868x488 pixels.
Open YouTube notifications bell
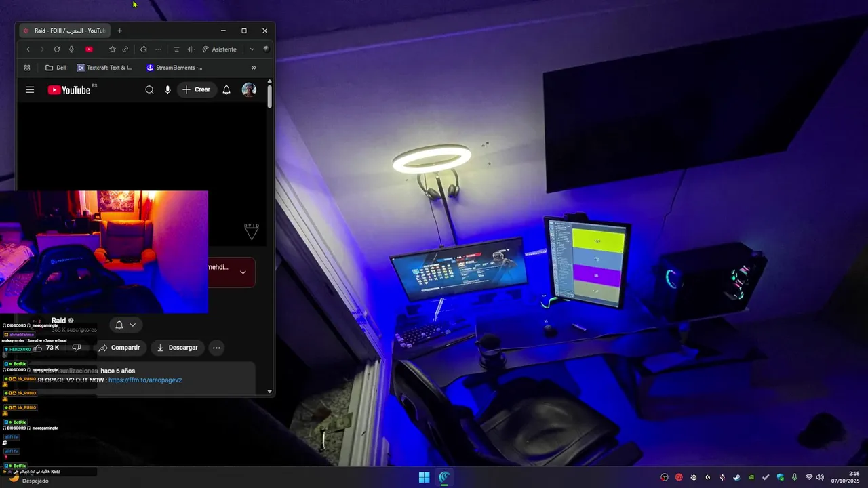[226, 89]
